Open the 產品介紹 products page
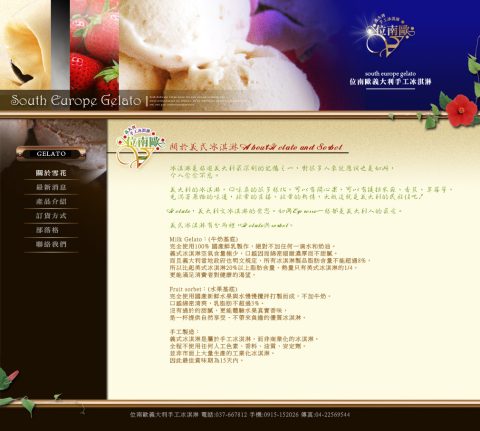Image resolution: width=480 pixels, height=431 pixels. coord(51,202)
